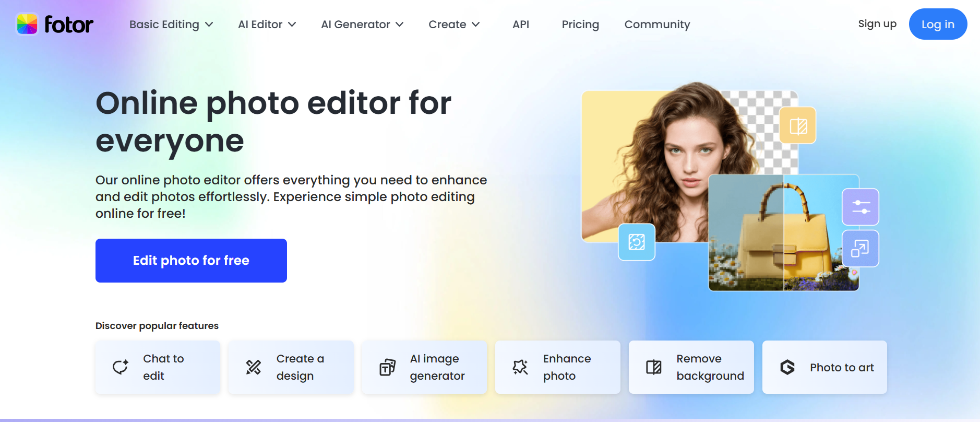Image resolution: width=980 pixels, height=422 pixels.
Task: Click the Chat to edit sparkle icon
Action: 121,367
